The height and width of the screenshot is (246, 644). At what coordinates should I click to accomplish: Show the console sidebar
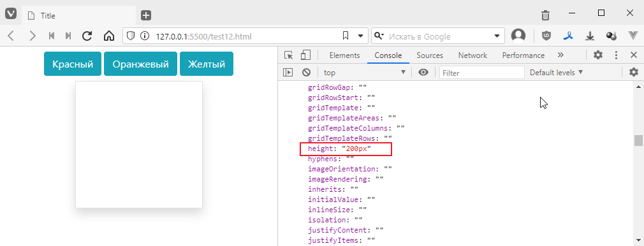(288, 73)
